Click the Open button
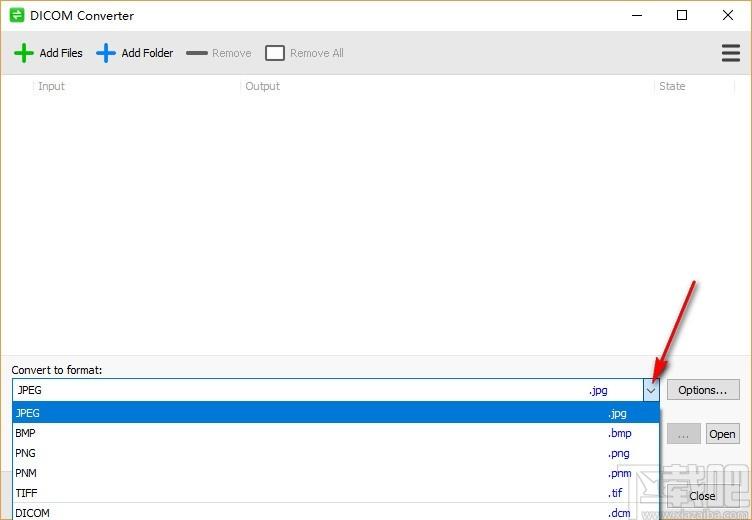Viewport: 752px width, 520px height. 722,434
